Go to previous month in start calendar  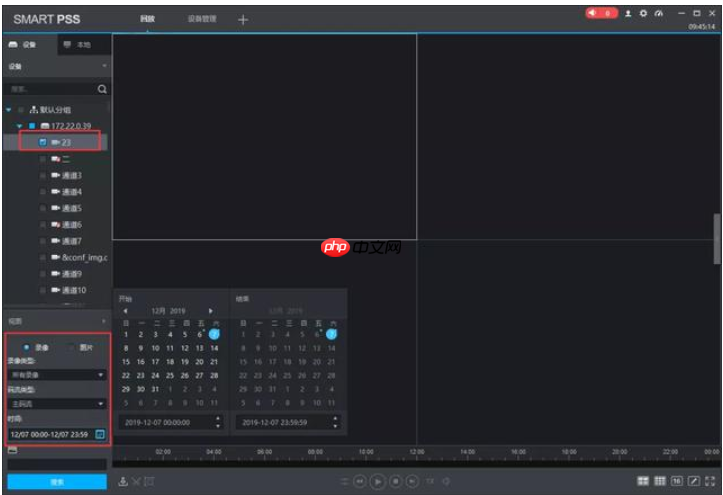125,311
